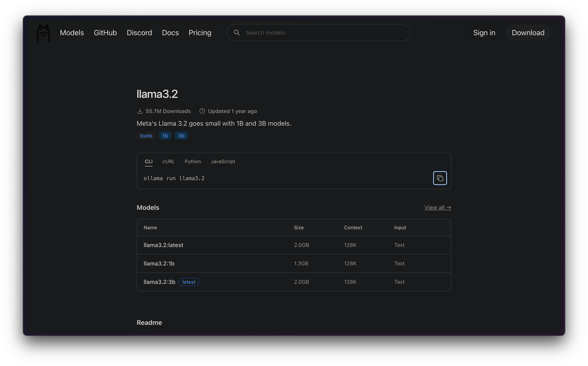Focus the Search models field
Image resolution: width=588 pixels, height=366 pixels.
click(323, 33)
